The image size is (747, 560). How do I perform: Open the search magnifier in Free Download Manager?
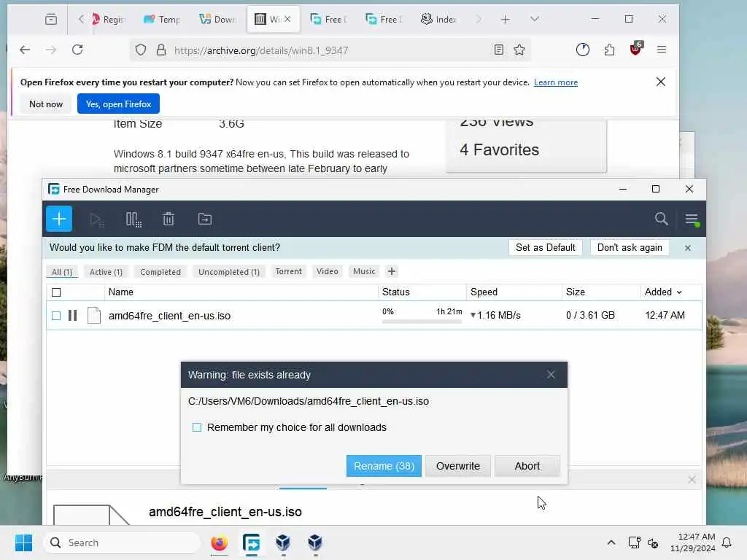(661, 219)
